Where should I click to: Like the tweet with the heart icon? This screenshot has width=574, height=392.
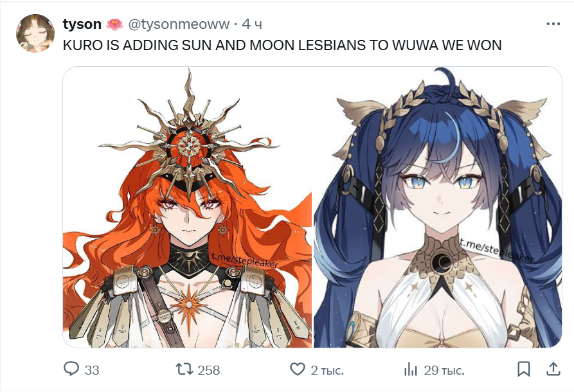pos(297,370)
